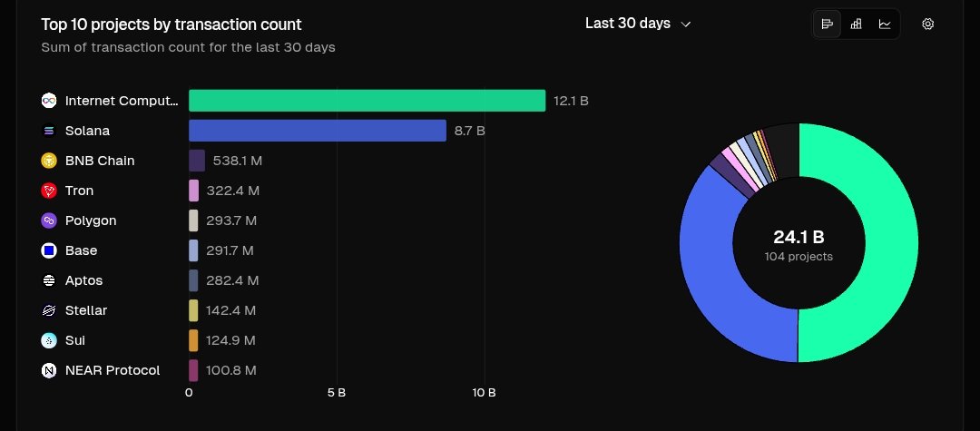This screenshot has height=431, width=980.
Task: Click the orange Sui bar
Action: (193, 340)
